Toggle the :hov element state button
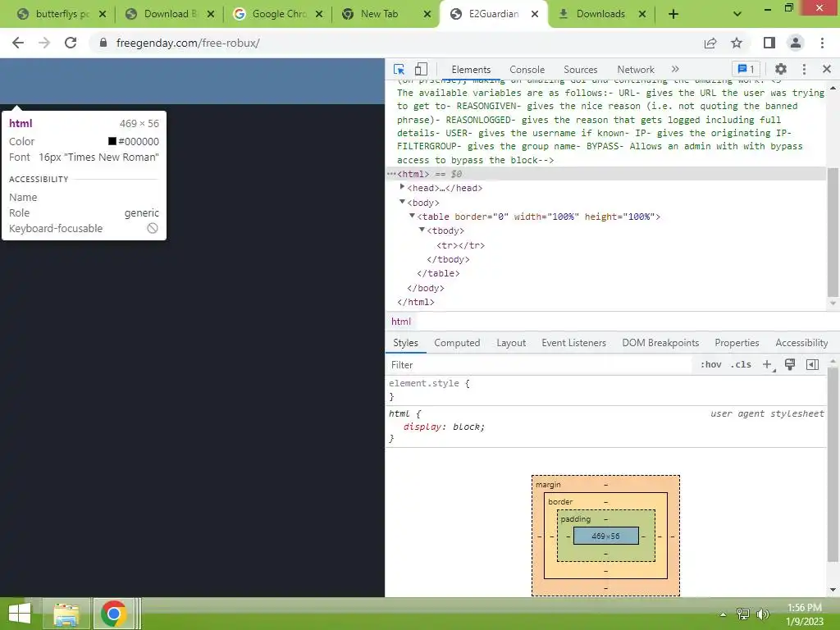Image resolution: width=840 pixels, height=630 pixels. (710, 365)
